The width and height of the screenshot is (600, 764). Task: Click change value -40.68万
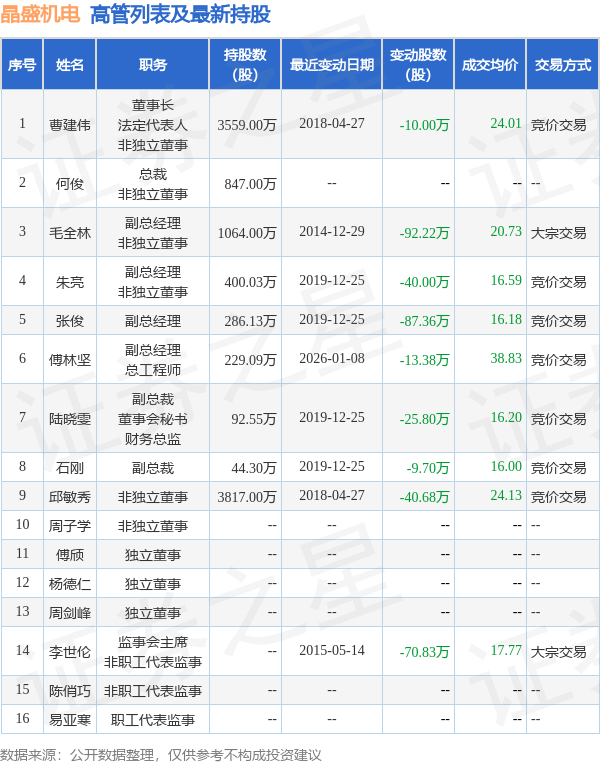(424, 497)
